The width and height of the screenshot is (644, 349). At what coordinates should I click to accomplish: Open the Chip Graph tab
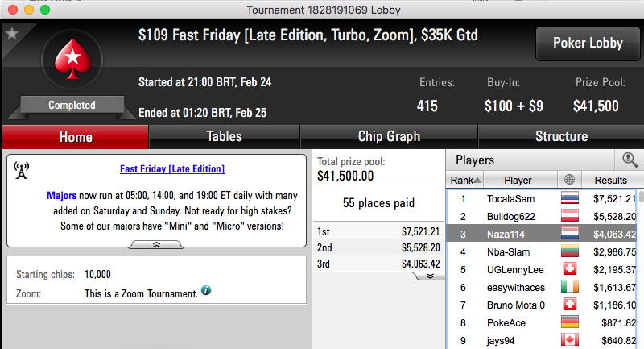389,136
